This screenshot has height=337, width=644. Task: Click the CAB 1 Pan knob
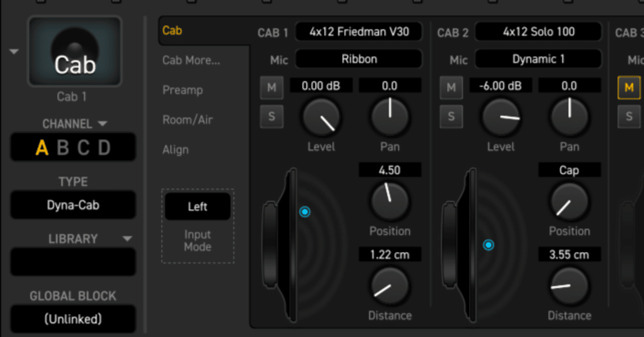390,117
